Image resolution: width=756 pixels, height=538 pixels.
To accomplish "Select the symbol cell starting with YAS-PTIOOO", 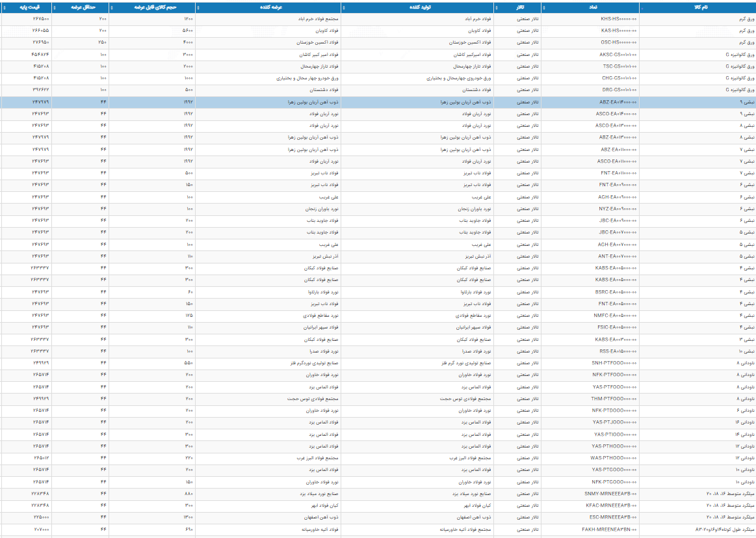I will click(591, 435).
